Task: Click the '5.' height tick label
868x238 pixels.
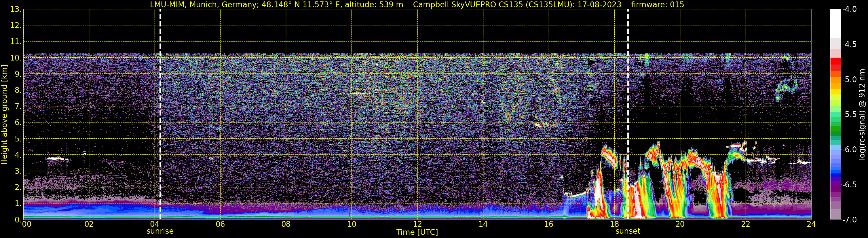Action: point(18,139)
